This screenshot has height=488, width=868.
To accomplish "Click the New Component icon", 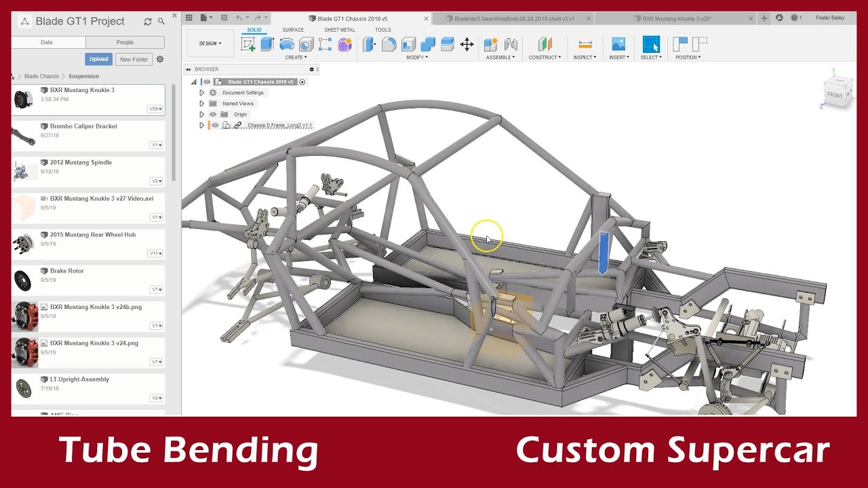I will coord(491,45).
